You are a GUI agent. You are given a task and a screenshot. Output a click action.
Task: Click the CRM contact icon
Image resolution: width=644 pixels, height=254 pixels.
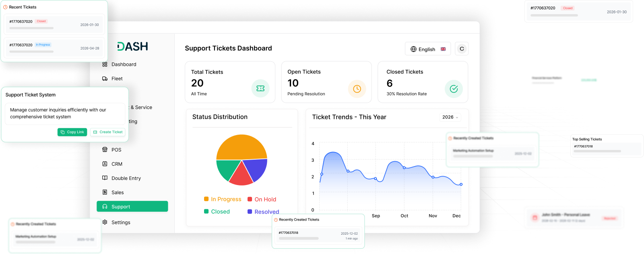[105, 164]
